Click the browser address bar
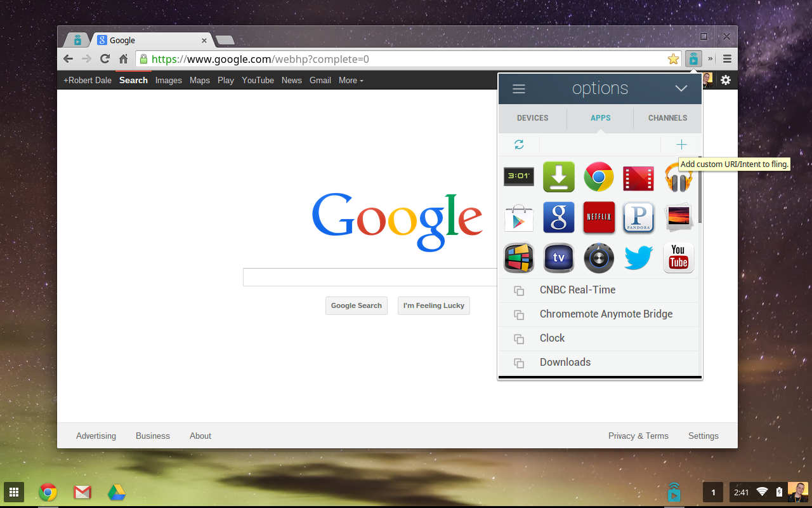Image resolution: width=812 pixels, height=508 pixels. click(409, 59)
